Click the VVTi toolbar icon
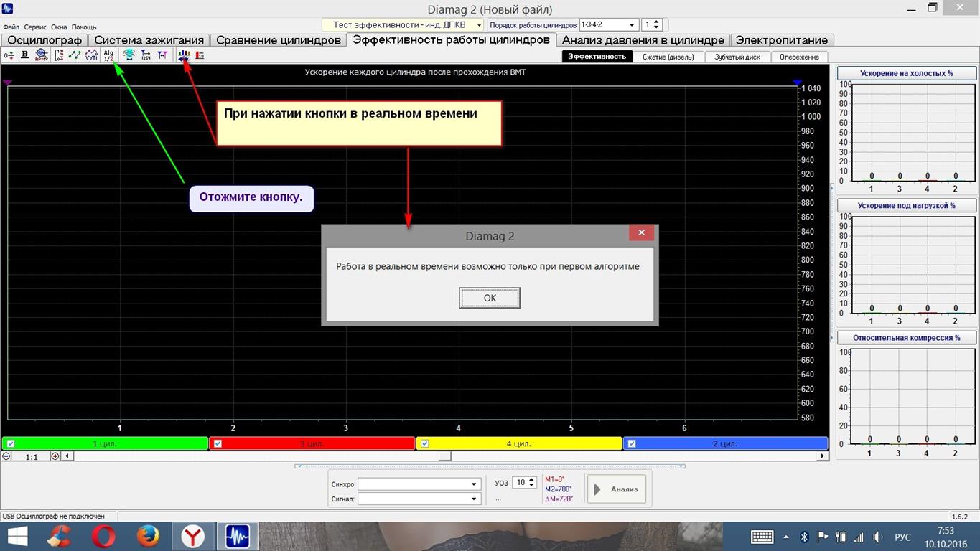This screenshot has width=980, height=551. coord(91,55)
